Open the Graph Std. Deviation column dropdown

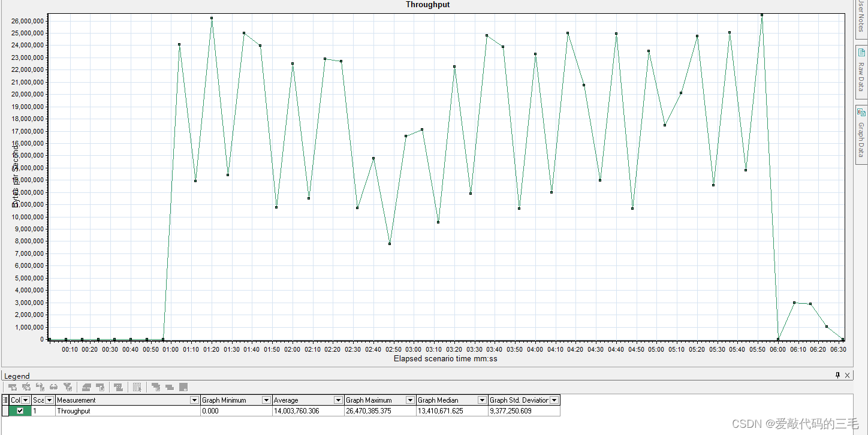(x=554, y=400)
